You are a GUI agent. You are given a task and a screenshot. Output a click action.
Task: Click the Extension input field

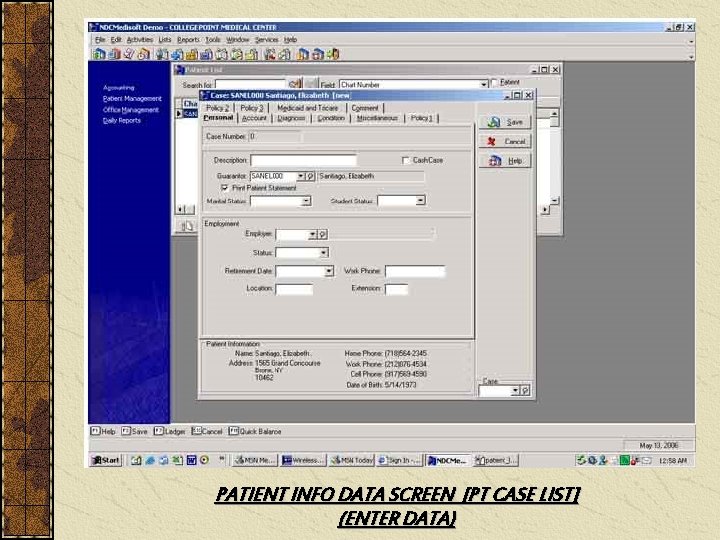(397, 289)
